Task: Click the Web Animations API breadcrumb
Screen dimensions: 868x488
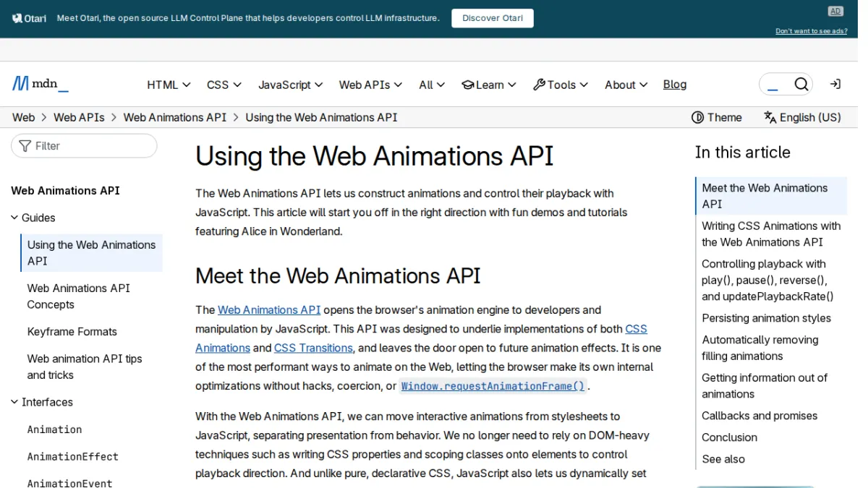Action: (175, 117)
